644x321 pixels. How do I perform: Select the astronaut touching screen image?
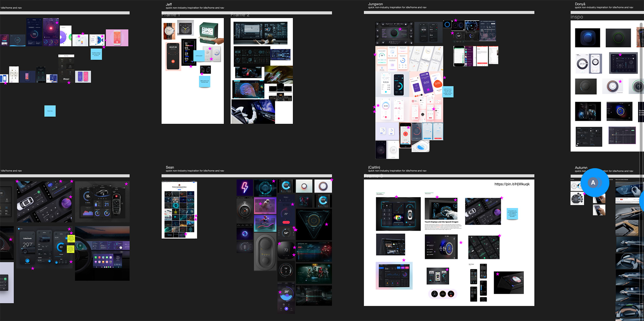pyautogui.click(x=252, y=112)
